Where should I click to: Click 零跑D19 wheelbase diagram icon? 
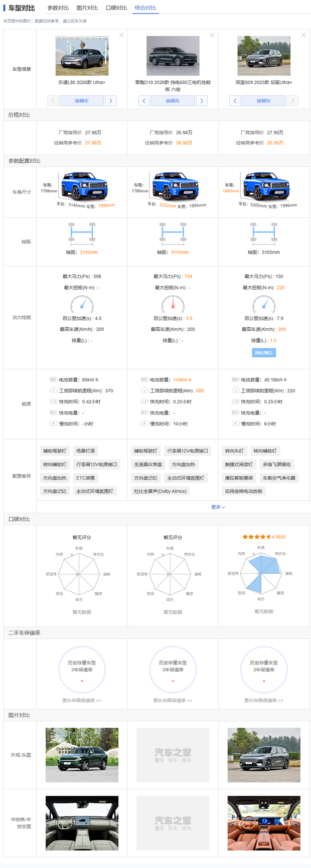pyautogui.click(x=173, y=233)
